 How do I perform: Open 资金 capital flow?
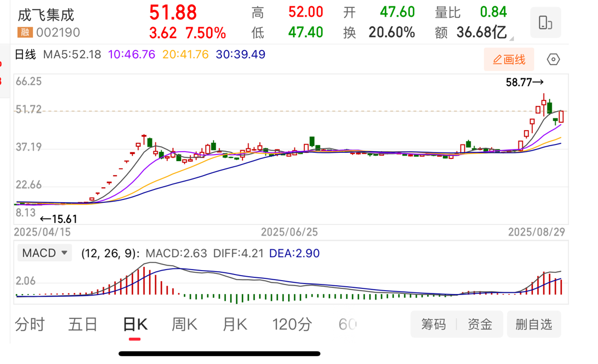480,325
